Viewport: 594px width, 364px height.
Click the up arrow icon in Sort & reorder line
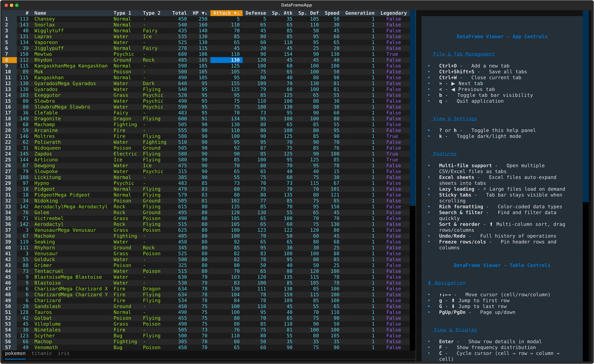tap(491, 224)
